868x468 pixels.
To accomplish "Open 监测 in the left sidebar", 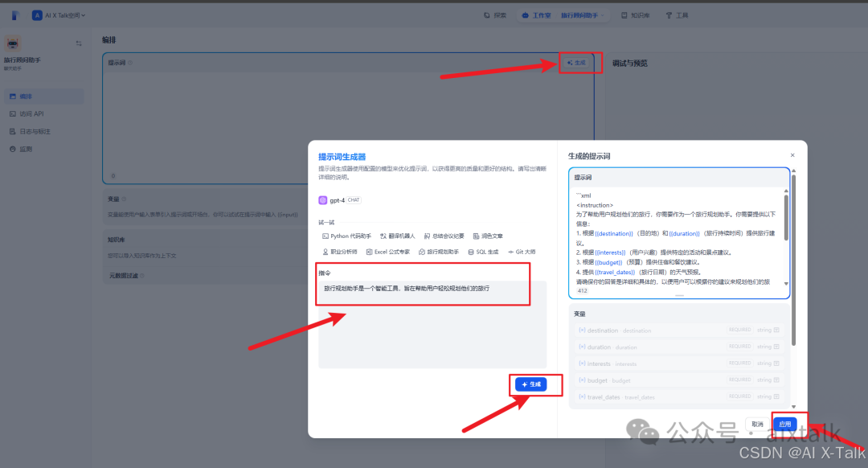I will (x=43, y=149).
